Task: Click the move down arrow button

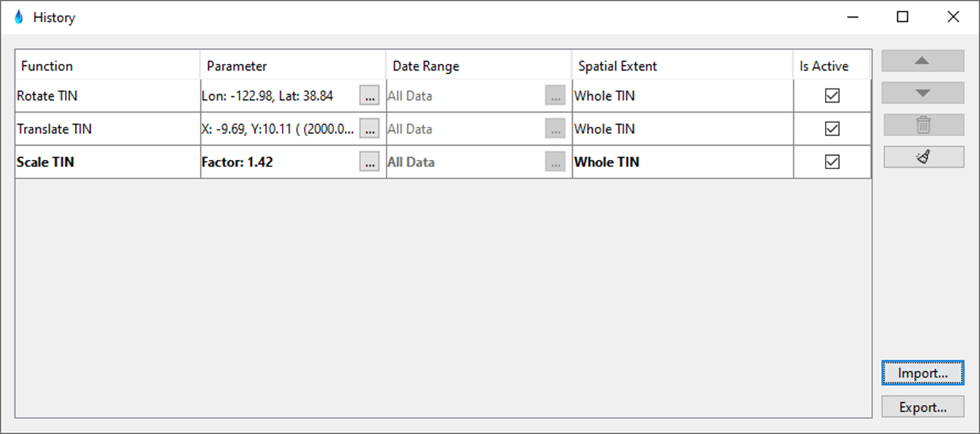Action: click(922, 93)
